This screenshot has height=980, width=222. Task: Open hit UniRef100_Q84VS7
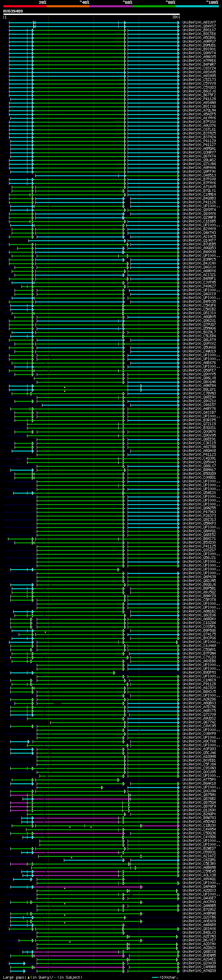click(199, 26)
